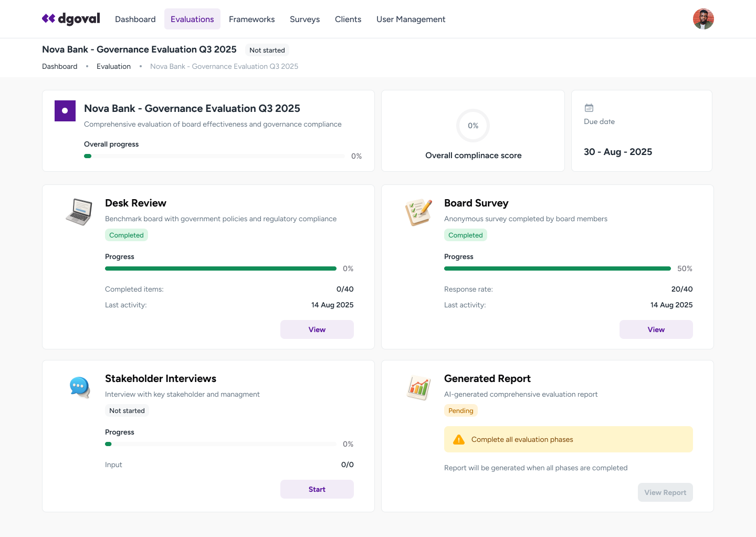756x537 pixels.
Task: Click the purple evaluation square icon
Action: click(65, 111)
